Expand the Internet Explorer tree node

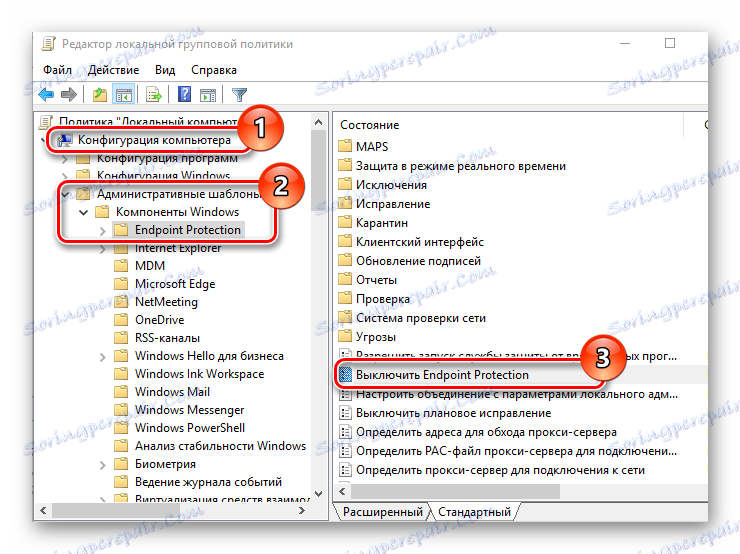pyautogui.click(x=102, y=249)
